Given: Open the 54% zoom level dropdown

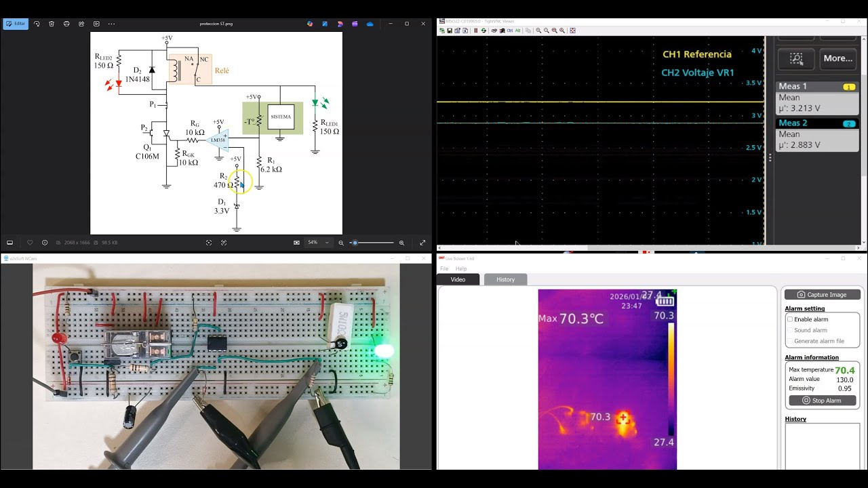Looking at the screenshot, I should [x=319, y=243].
